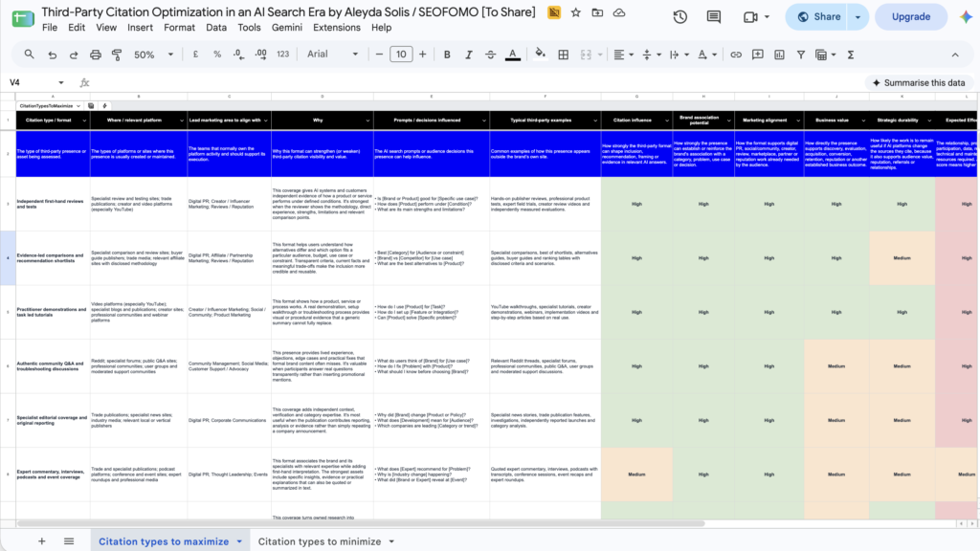Open more number formats 123
Image resolution: width=980 pixels, height=551 pixels.
click(x=282, y=55)
